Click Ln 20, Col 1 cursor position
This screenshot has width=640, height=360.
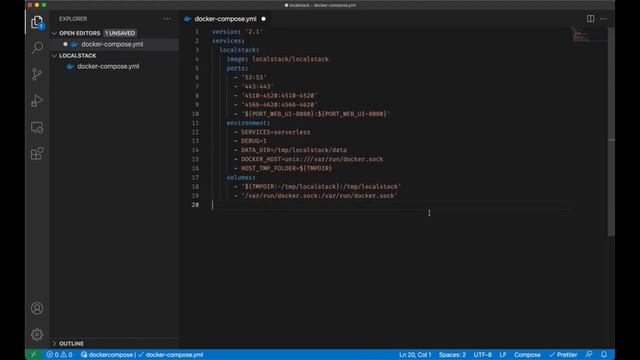click(x=415, y=355)
